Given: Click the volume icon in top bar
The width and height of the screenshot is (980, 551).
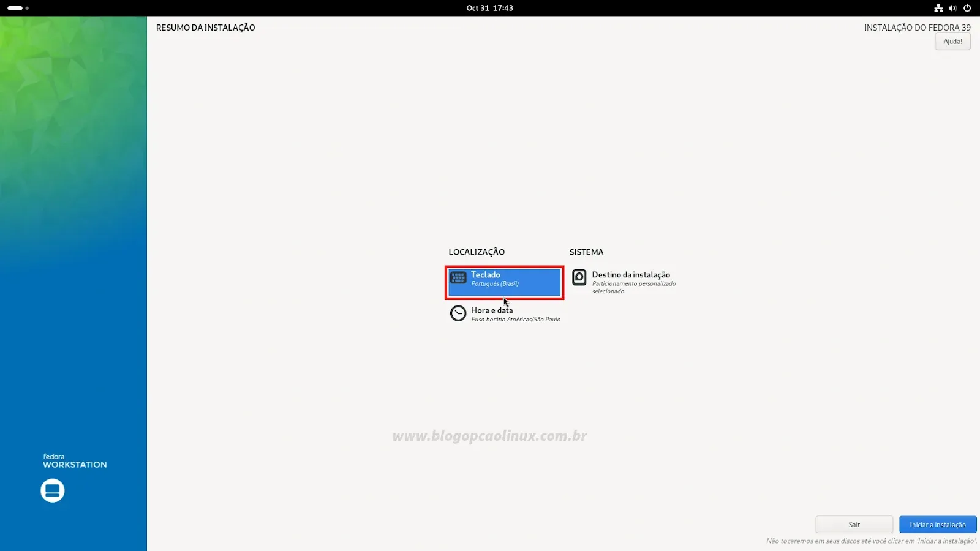Looking at the screenshot, I should tap(952, 8).
